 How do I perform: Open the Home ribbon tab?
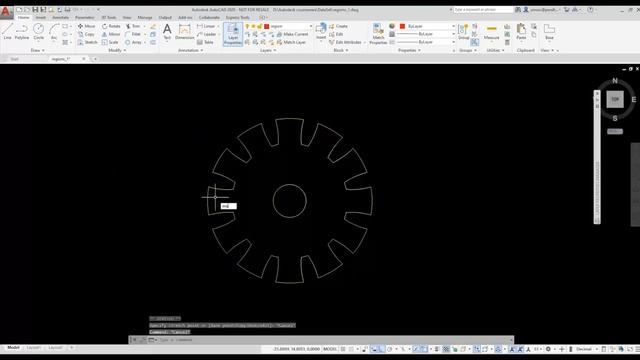click(x=23, y=18)
